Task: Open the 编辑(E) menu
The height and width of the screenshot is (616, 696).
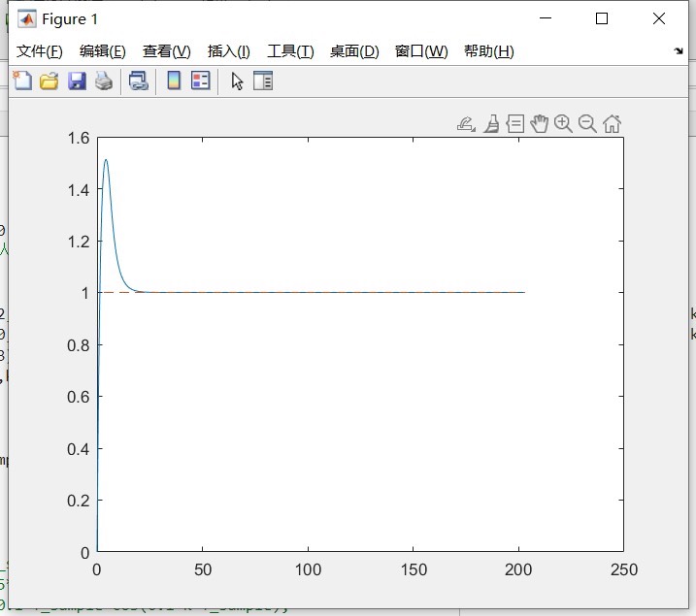Action: 103,51
